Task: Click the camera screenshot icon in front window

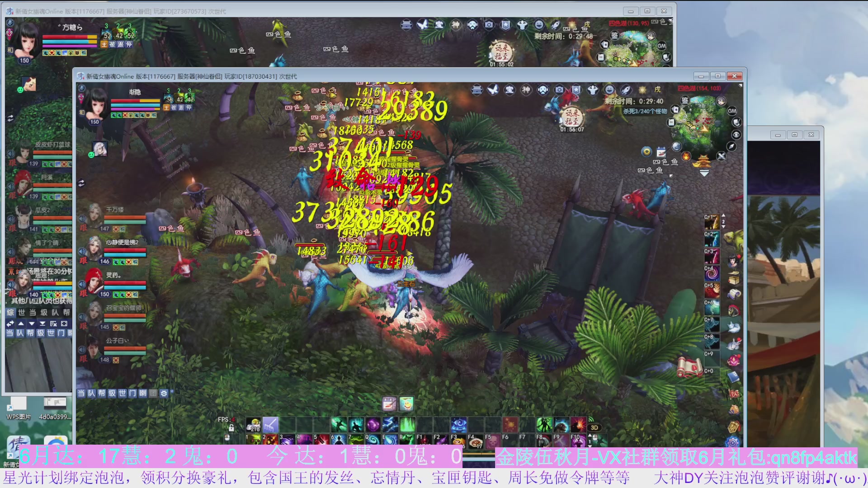Action: (x=559, y=89)
